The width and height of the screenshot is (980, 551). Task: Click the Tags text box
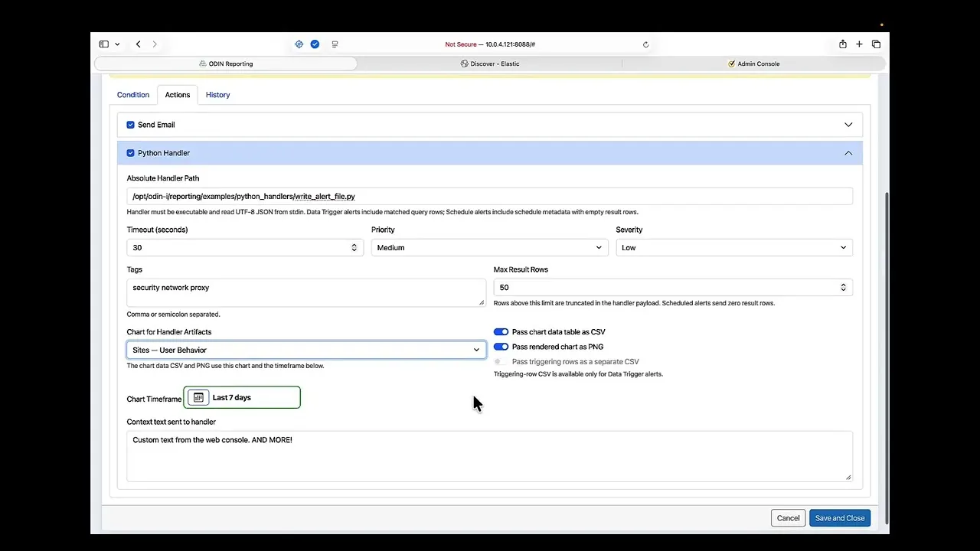[x=306, y=292]
